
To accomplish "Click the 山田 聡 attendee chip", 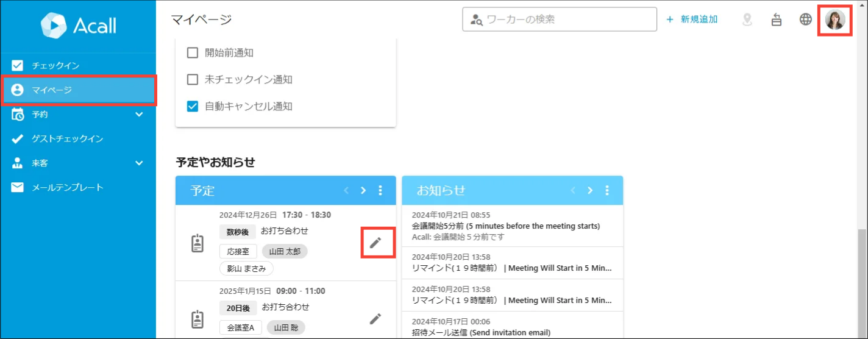I will point(286,327).
